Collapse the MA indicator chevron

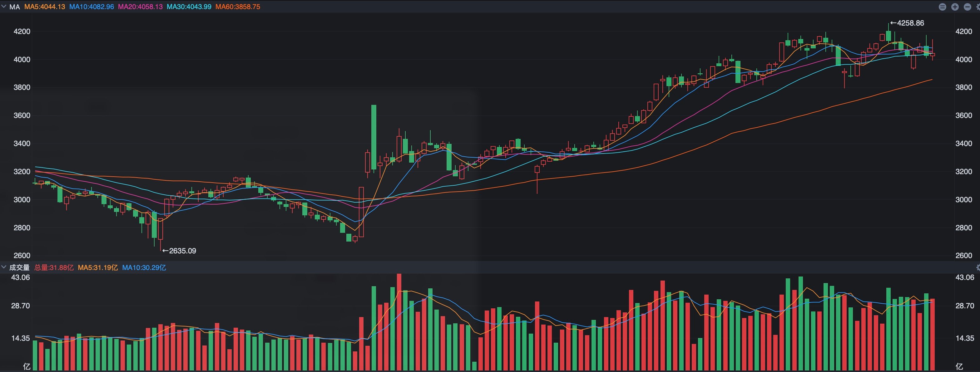point(4,7)
